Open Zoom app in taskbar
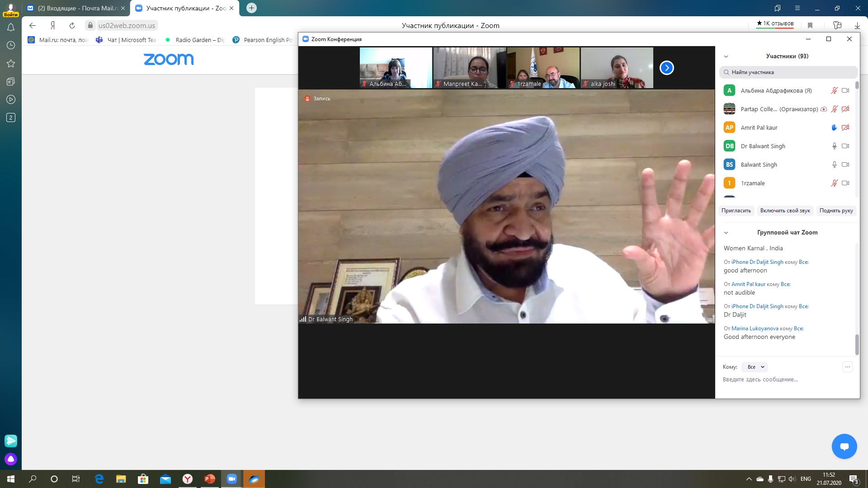The width and height of the screenshot is (868, 488). point(232,479)
